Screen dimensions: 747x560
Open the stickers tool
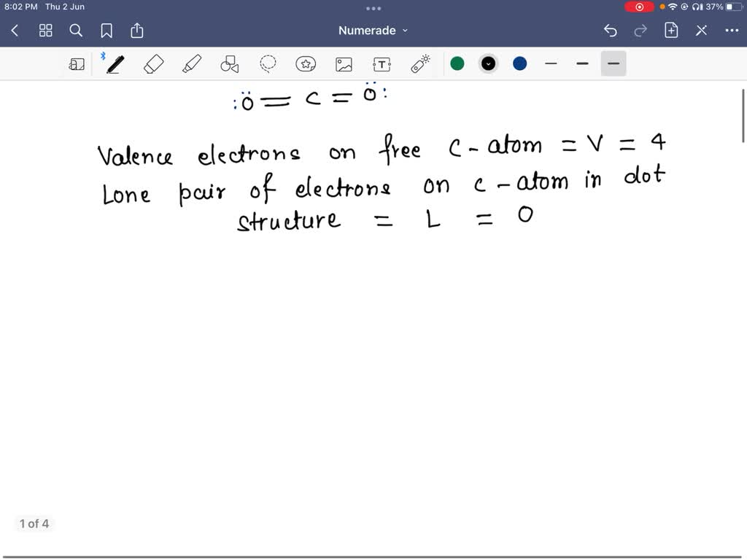pos(306,63)
